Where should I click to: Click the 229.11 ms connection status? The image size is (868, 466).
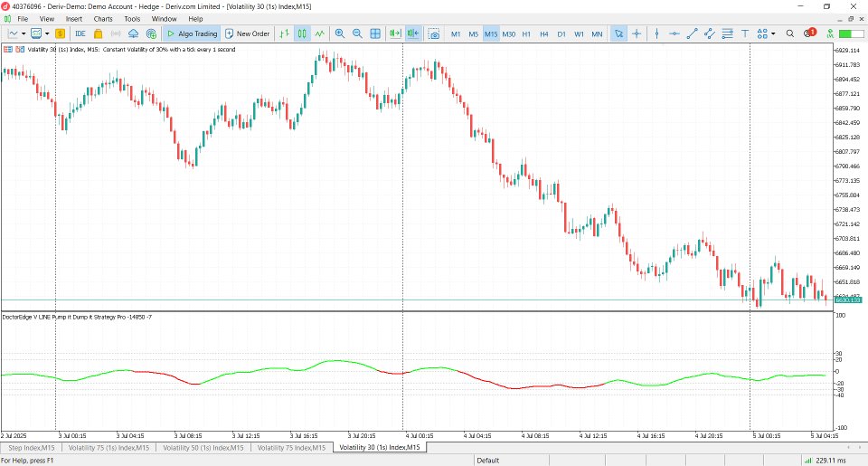826,460
